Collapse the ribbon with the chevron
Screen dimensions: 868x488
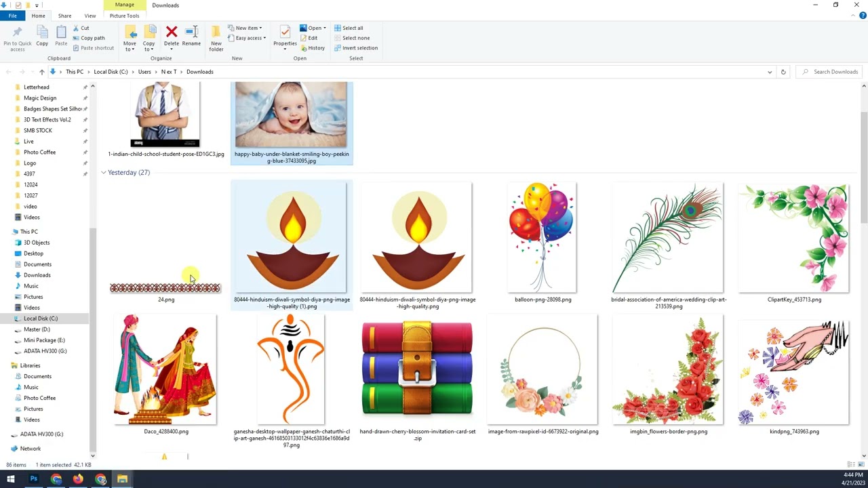click(x=854, y=16)
